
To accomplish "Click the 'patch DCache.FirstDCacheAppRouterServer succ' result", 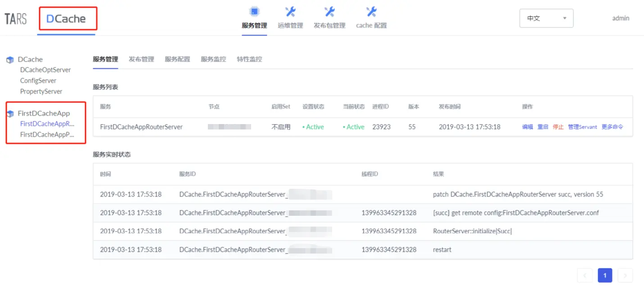I will 518,195.
